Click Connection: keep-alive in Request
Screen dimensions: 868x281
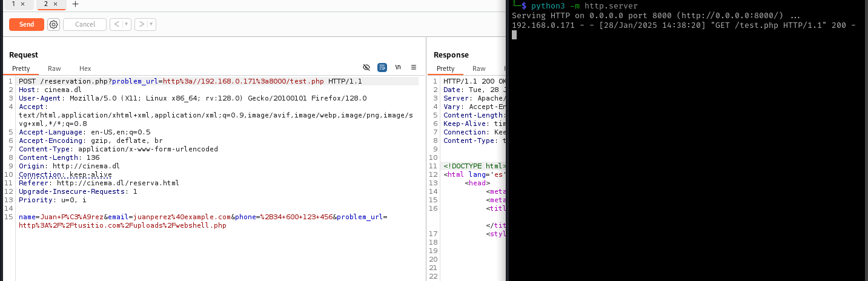point(65,174)
